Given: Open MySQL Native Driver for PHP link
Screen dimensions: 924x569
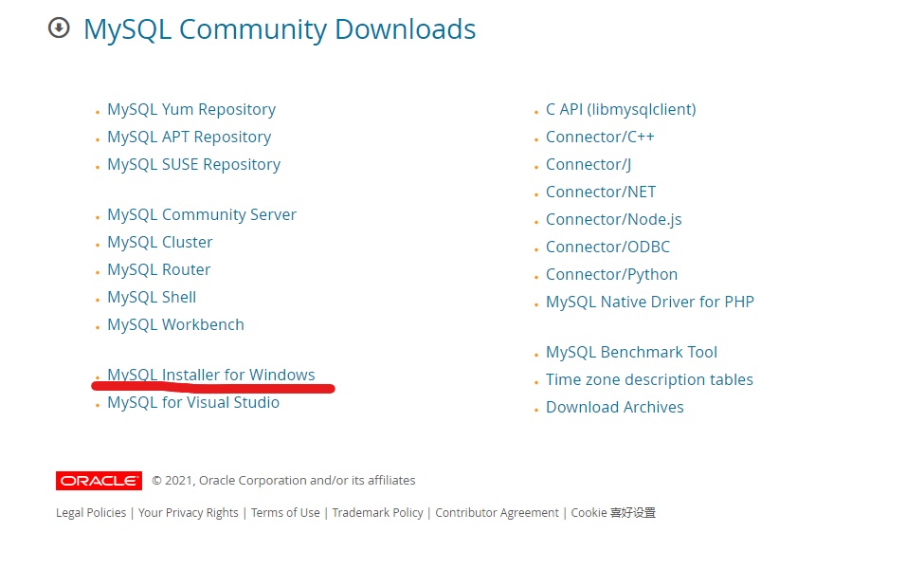Looking at the screenshot, I should point(650,302).
